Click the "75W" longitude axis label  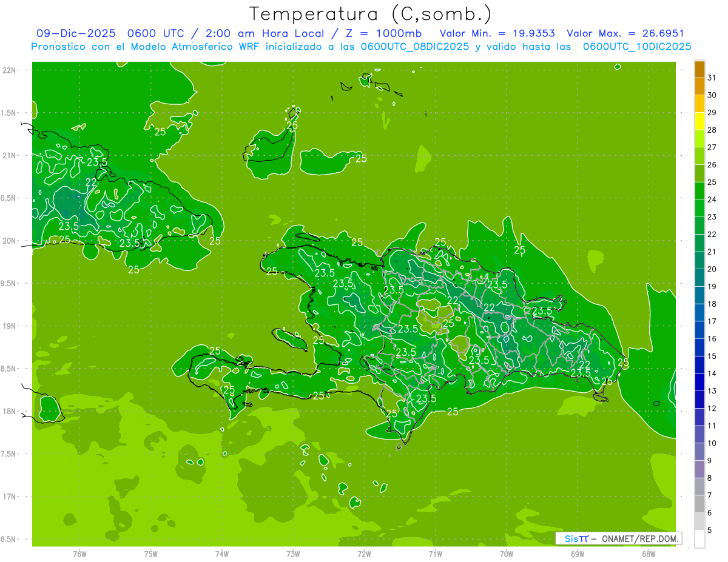(x=151, y=554)
